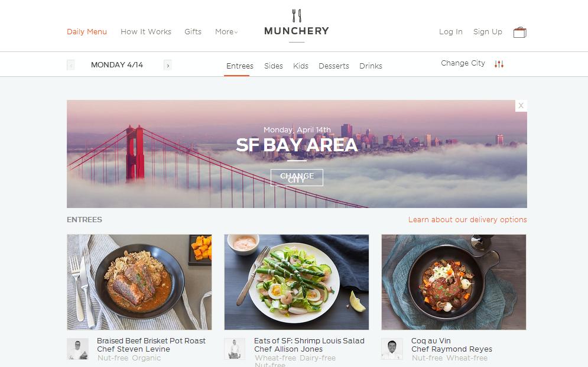The image size is (588, 367).
Task: Open the Kids menu tab
Action: (301, 66)
